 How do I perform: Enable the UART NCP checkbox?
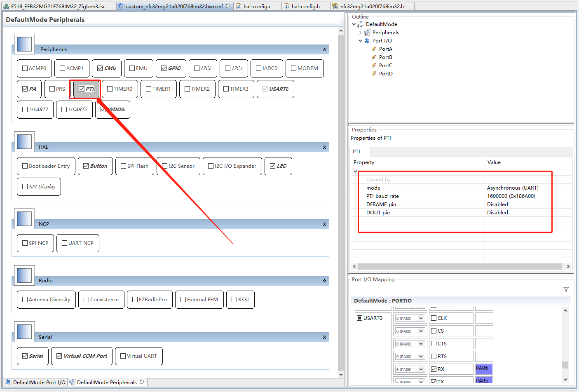[65, 243]
